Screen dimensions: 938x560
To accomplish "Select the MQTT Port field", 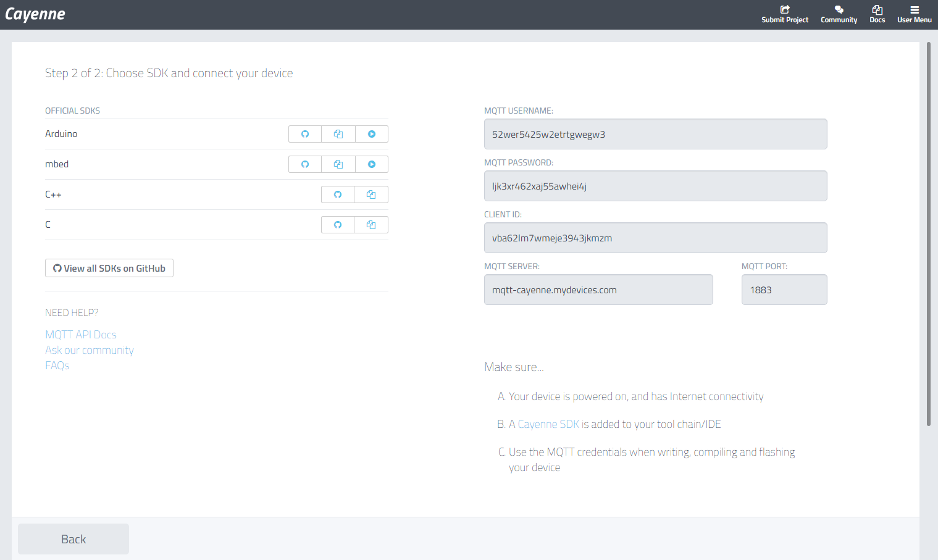I will (x=784, y=290).
